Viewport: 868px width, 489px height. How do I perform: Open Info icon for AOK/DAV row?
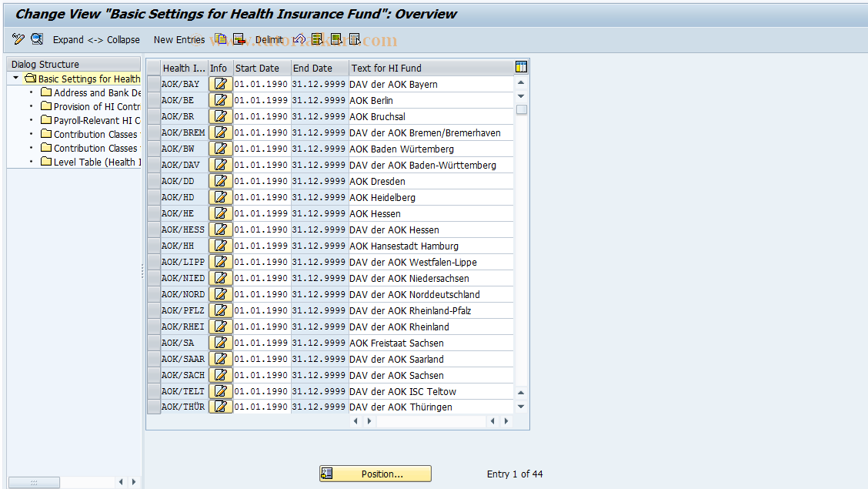point(220,165)
